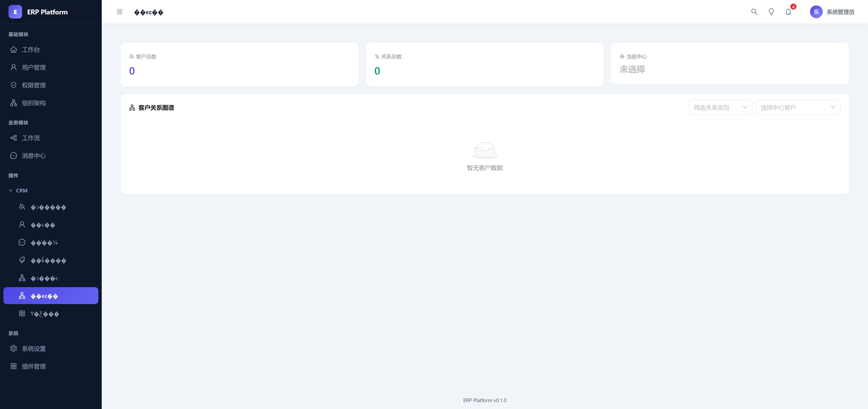Click the 系统设置 gear icon

pyautogui.click(x=14, y=348)
